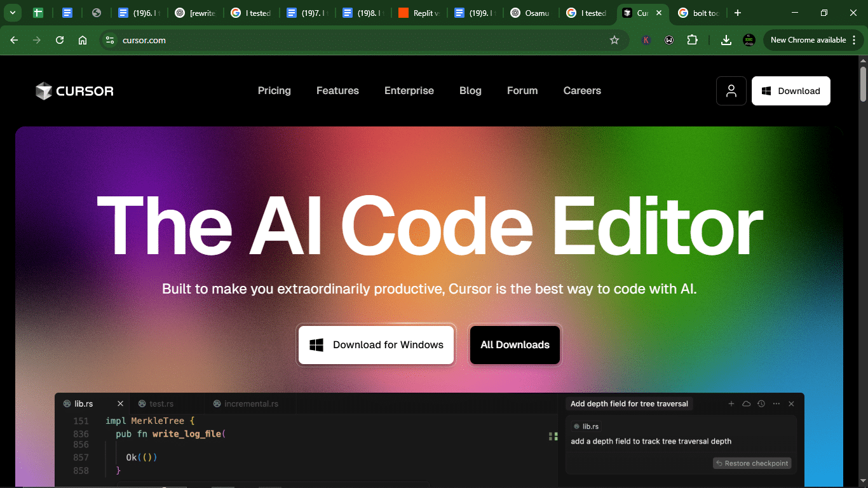The height and width of the screenshot is (488, 868).
Task: Close the chat panel with X
Action: 791,403
